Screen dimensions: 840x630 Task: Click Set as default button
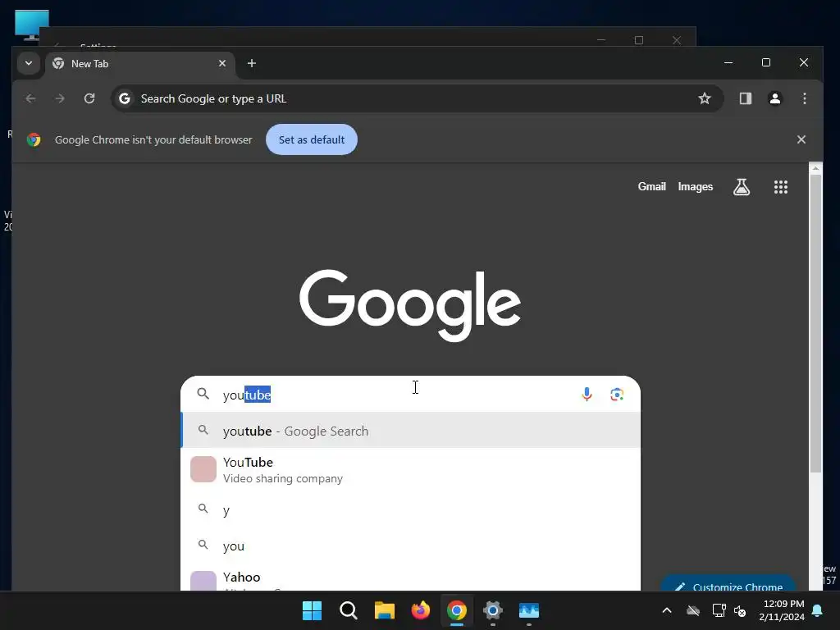click(311, 139)
